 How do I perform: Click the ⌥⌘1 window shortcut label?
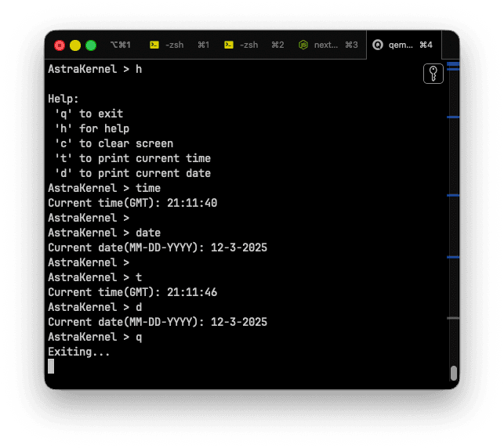pos(120,45)
